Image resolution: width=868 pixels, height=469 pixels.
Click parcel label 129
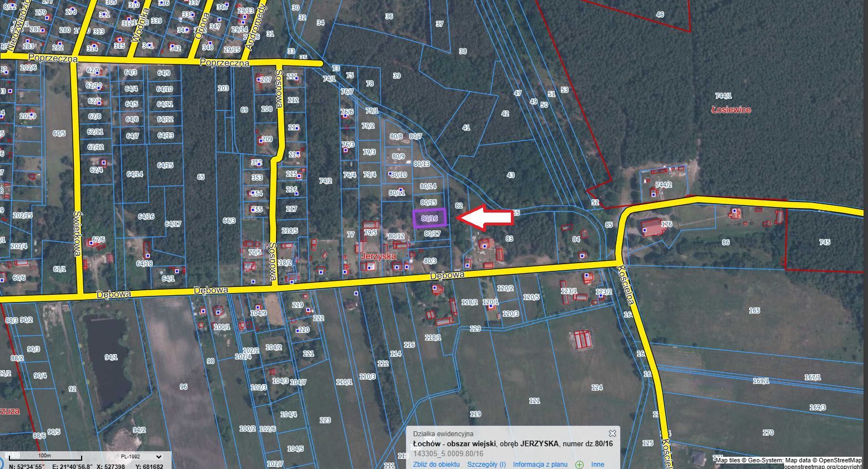(475, 329)
